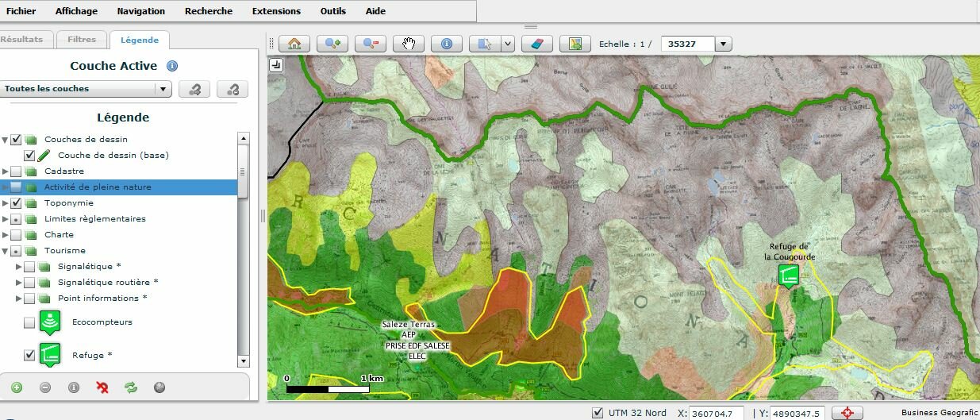Select the zoom out magnifier tool
Viewport: 980px width, 420px height.
point(371,44)
